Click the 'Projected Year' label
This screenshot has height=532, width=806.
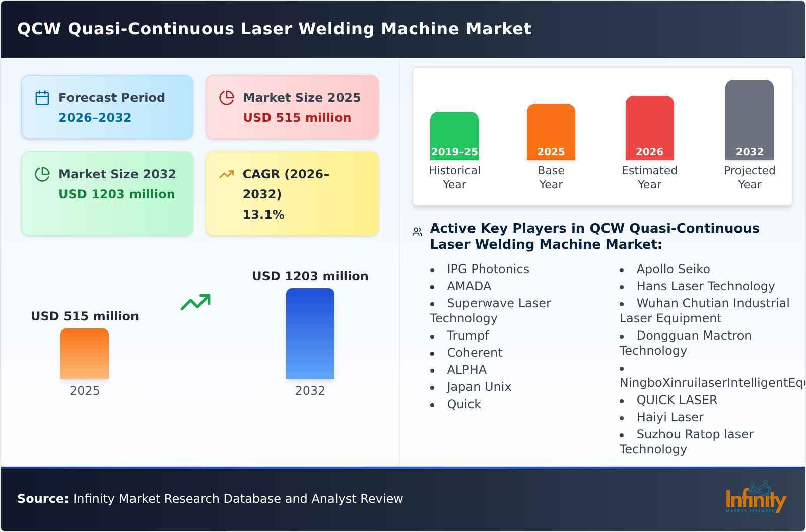pos(750,177)
